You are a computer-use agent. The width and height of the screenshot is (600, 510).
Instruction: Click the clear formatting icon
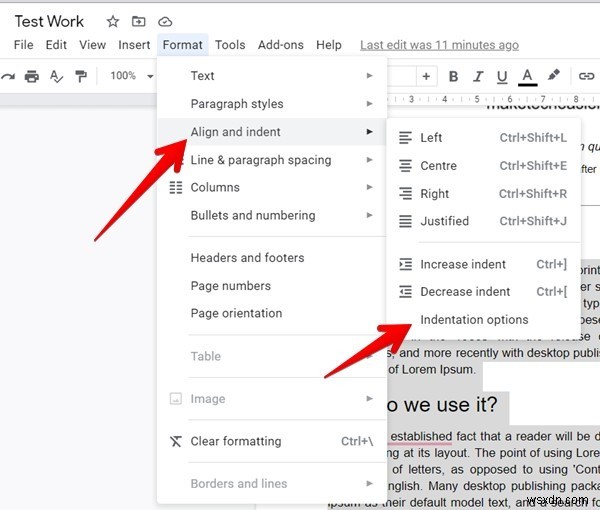(x=176, y=442)
